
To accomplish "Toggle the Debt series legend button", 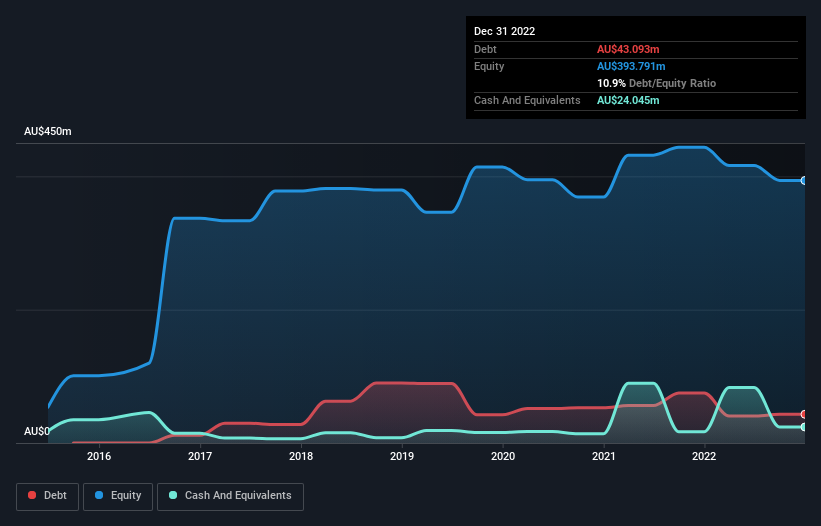I will 48,496.
